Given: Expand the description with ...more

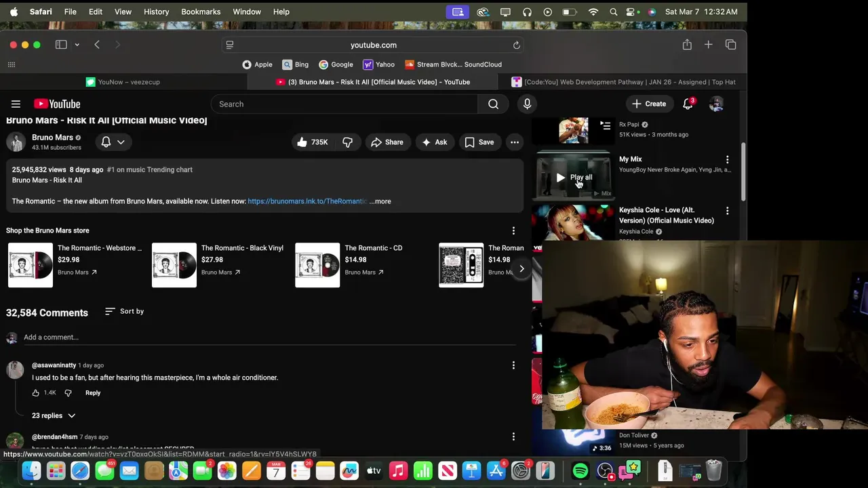Looking at the screenshot, I should pyautogui.click(x=380, y=201).
